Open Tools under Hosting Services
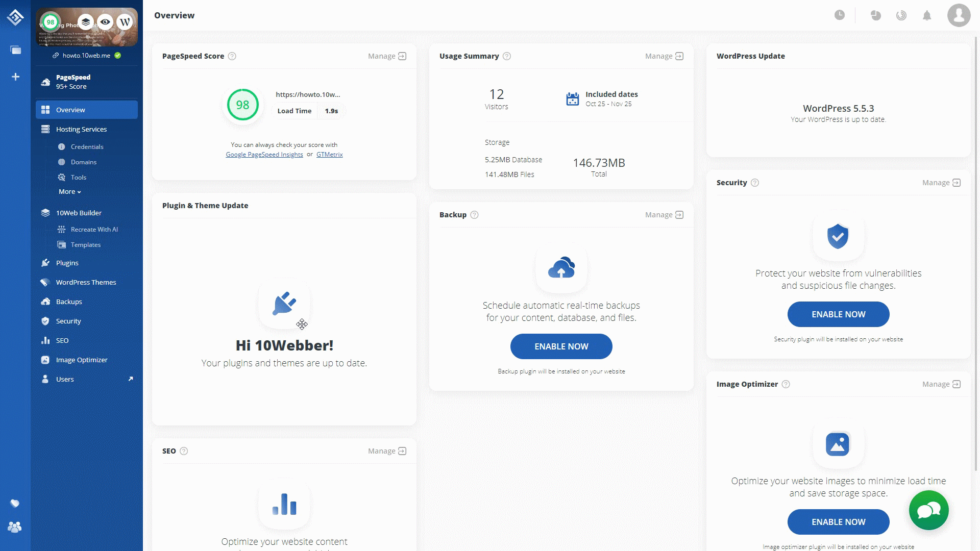Screen dimensions: 980x551 pos(78,178)
